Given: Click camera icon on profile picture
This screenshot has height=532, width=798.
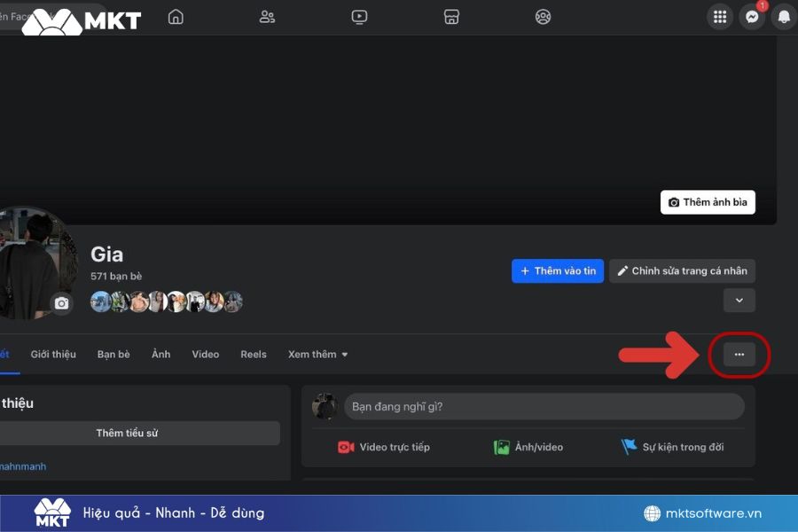Looking at the screenshot, I should point(61,303).
